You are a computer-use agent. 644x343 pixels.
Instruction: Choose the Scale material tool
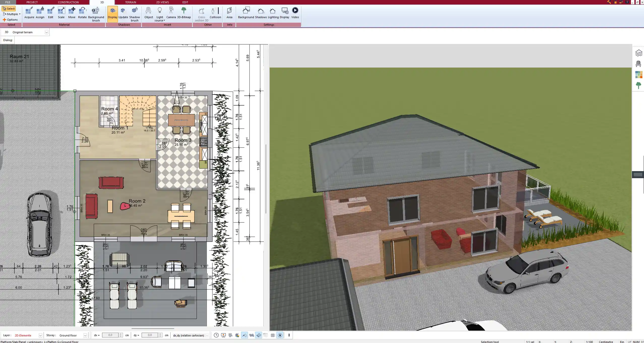point(61,13)
